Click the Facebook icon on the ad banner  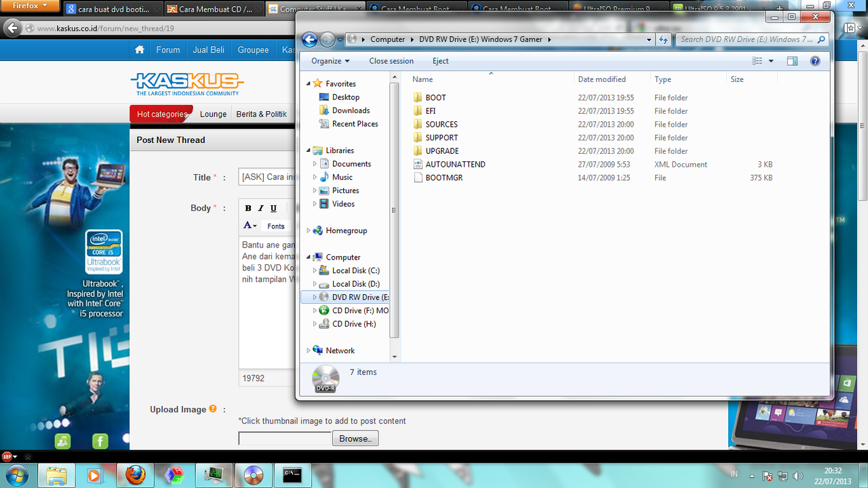[100, 442]
